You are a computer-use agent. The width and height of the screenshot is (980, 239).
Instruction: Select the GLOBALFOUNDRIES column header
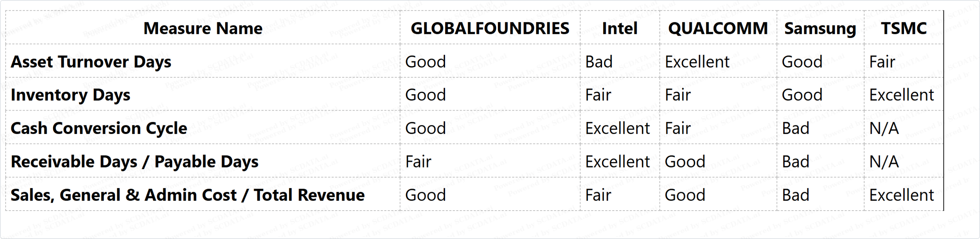click(x=490, y=28)
